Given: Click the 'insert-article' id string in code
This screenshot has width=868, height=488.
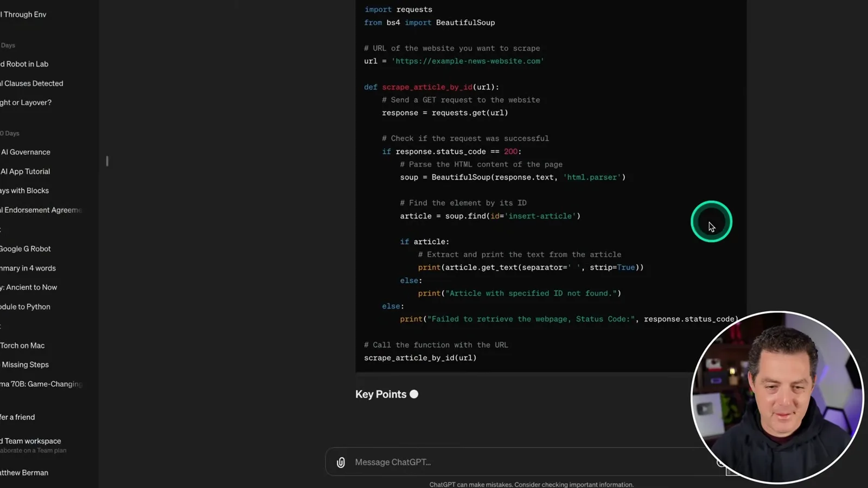Looking at the screenshot, I should [x=540, y=216].
